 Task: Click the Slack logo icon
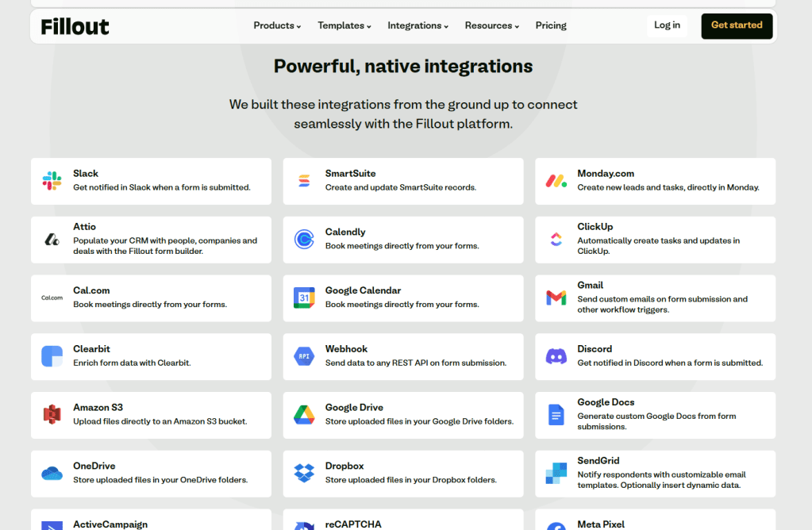(x=52, y=181)
